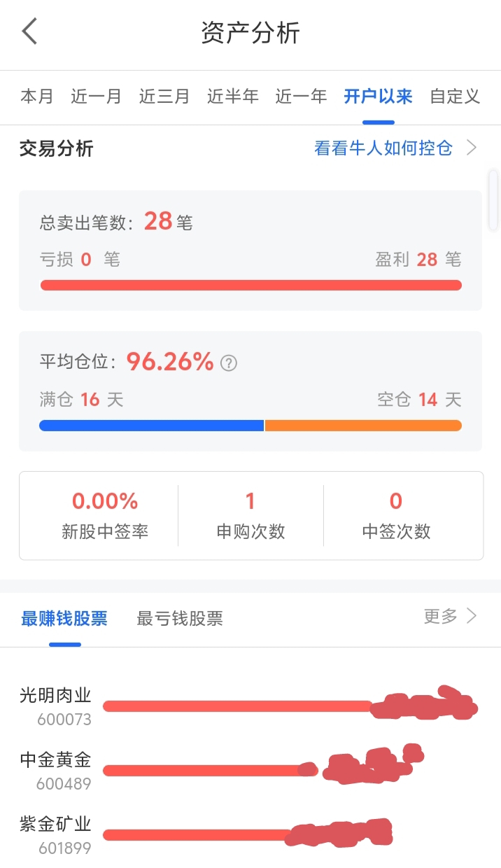501x868 pixels.
Task: Open 看看牛人如何控仓 link
Action: coord(383,148)
